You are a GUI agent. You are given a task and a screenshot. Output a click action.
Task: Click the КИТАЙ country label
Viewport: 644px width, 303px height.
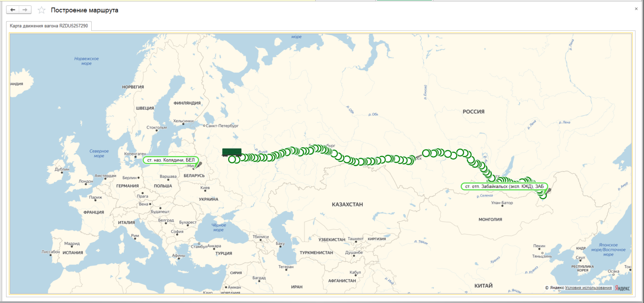point(483,286)
